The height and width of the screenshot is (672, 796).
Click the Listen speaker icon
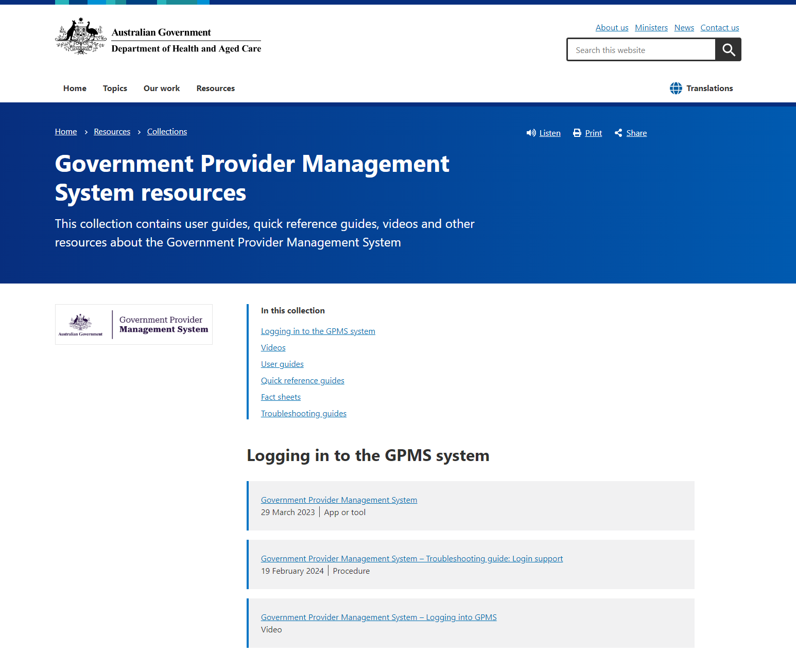point(531,133)
